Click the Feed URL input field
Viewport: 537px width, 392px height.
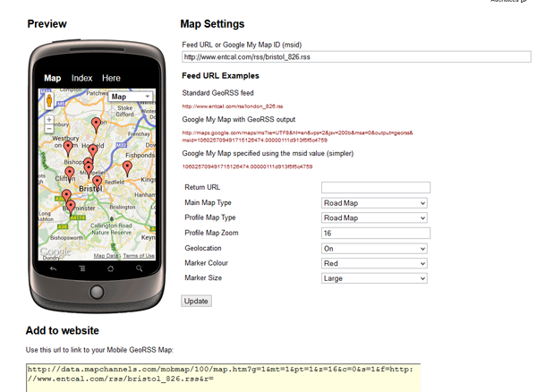[356, 57]
